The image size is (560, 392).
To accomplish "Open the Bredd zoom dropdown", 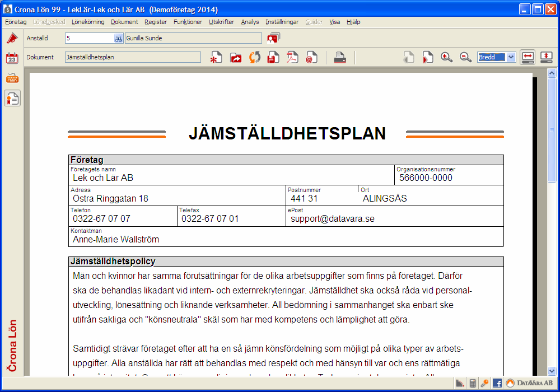I will tap(511, 57).
